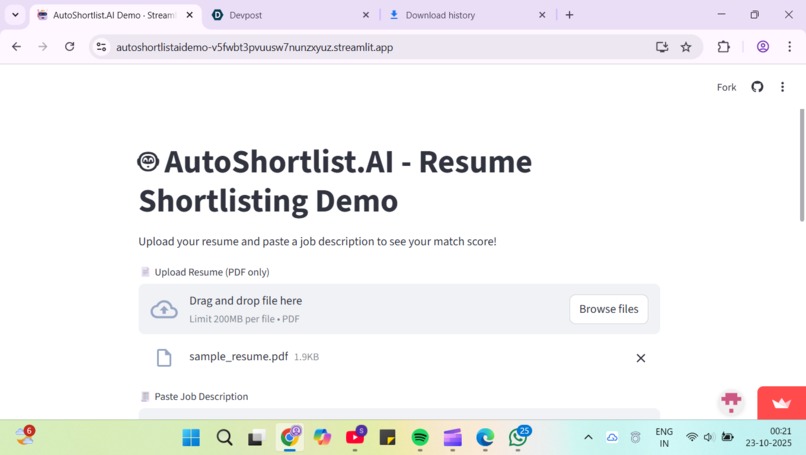Click the pink creator avatar icon
This screenshot has height=455, width=806.
tap(731, 401)
